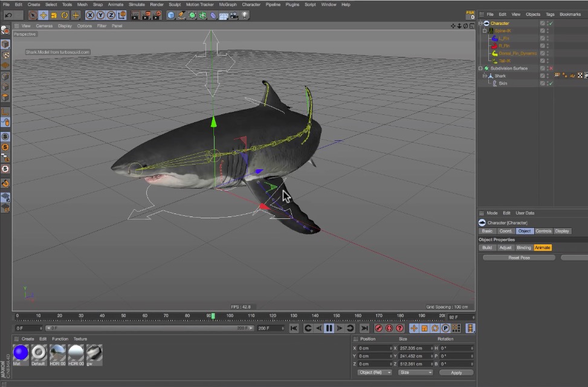Switch to the Binding tab in Object Properties
This screenshot has height=387, width=588.
point(524,247)
